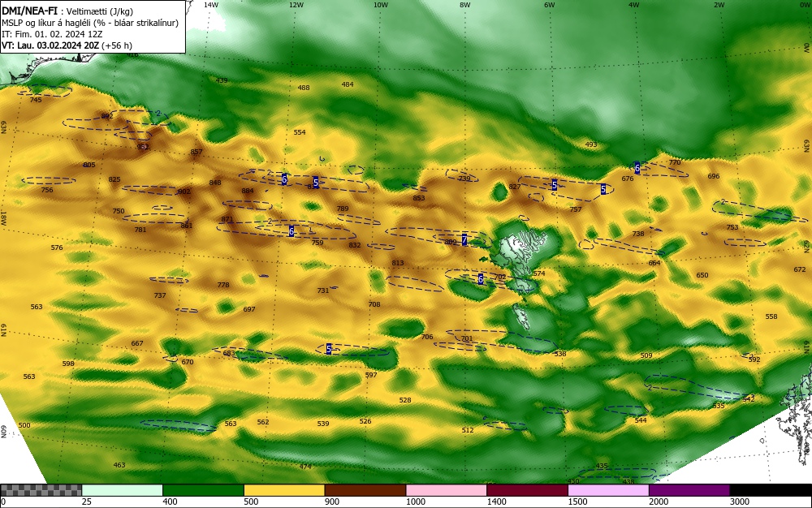Pick the dark maroon 1400–1500 legend swatch
Screen dimensions: 812x508
click(527, 490)
